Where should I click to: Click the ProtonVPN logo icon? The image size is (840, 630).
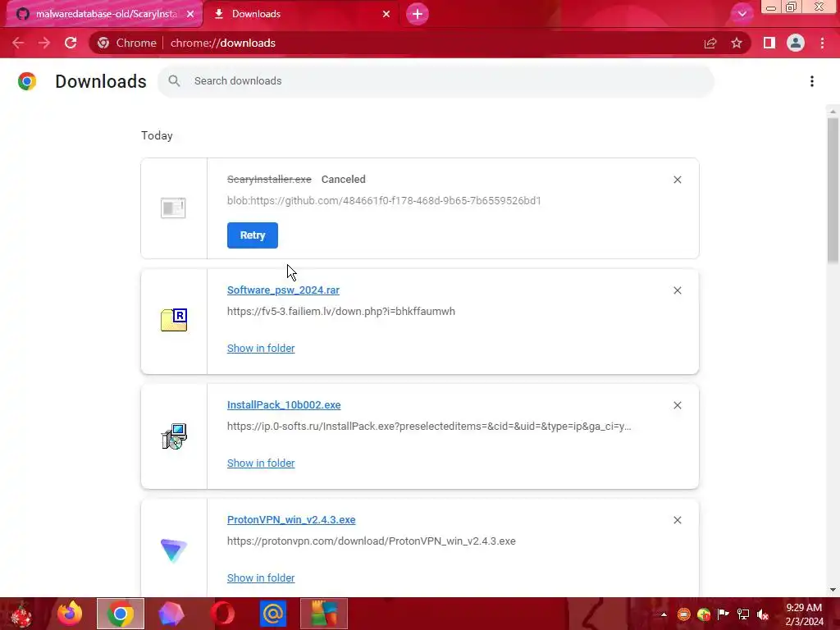(174, 550)
